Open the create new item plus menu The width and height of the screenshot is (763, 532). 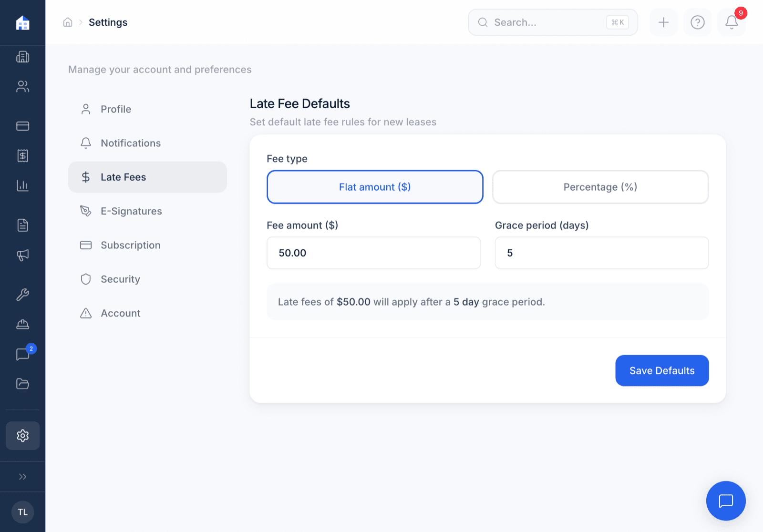[663, 22]
